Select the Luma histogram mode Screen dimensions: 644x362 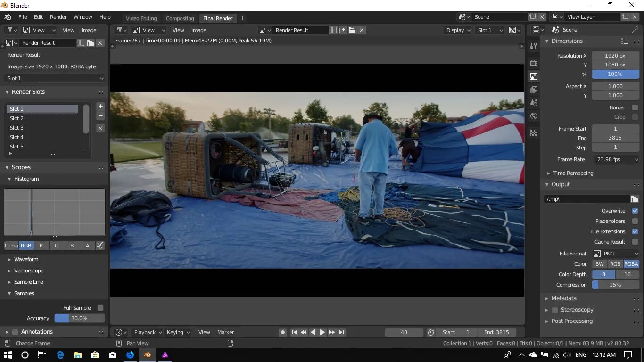pos(11,246)
